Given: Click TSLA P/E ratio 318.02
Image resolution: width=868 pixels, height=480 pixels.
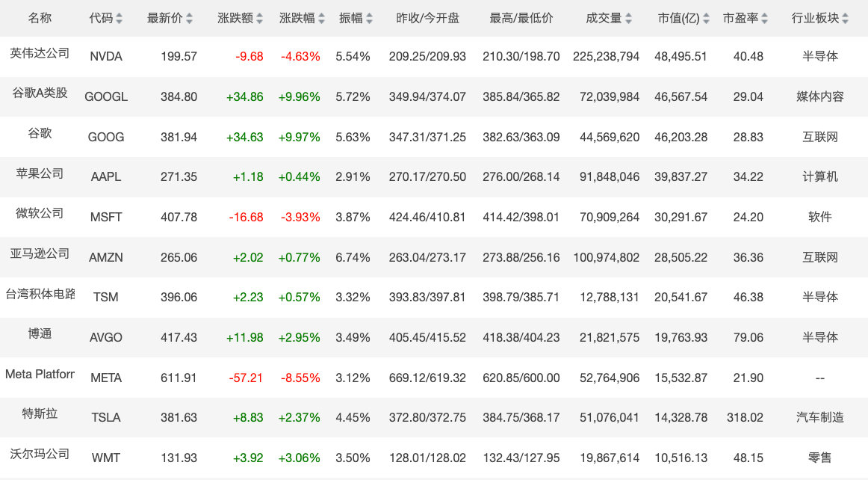Looking at the screenshot, I should (745, 417).
